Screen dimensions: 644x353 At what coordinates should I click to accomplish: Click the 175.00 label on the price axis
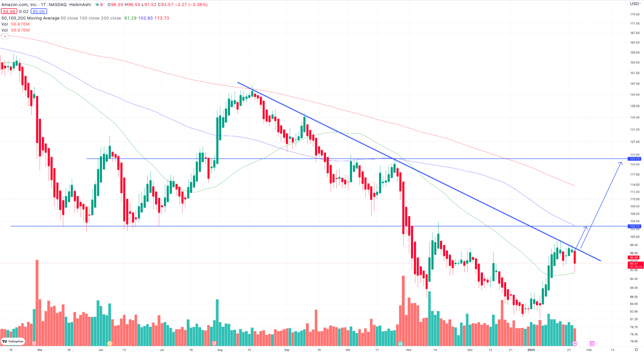(634, 15)
